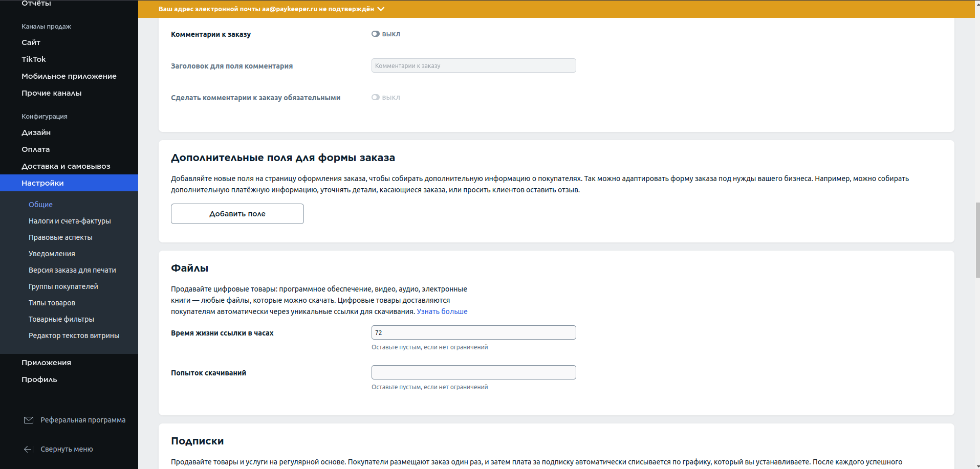This screenshot has width=980, height=469.
Task: Select the Общие settings subsection
Action: [x=40, y=205]
